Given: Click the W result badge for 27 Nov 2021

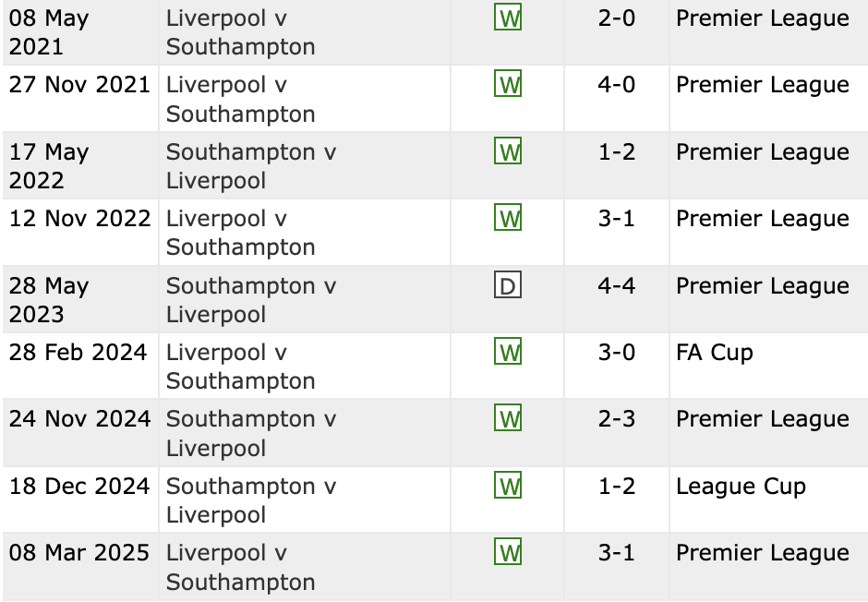Looking at the screenshot, I should coord(508,85).
